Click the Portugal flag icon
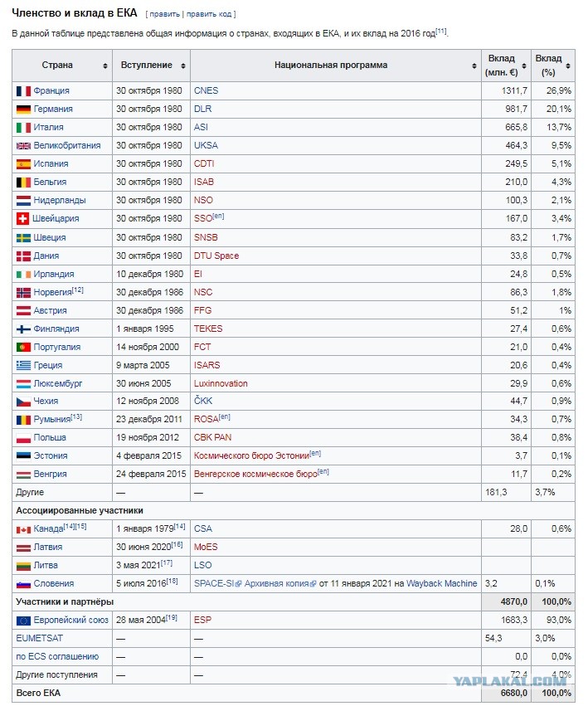Image resolution: width=588 pixels, height=706 pixels. coord(23,348)
